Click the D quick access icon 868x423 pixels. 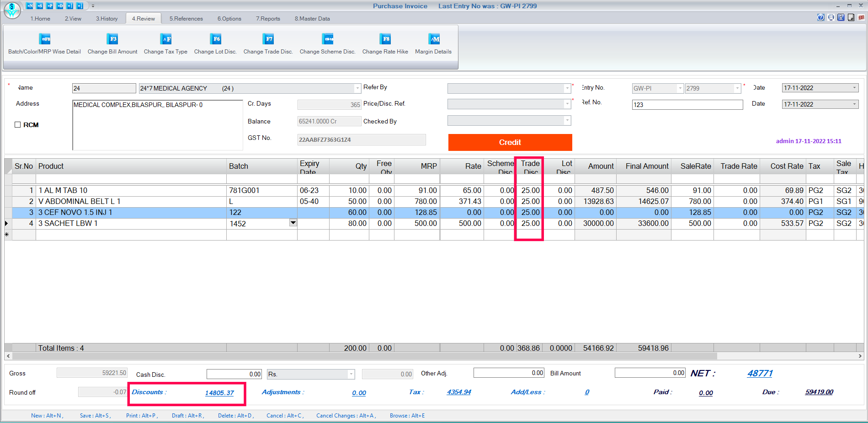tap(60, 6)
